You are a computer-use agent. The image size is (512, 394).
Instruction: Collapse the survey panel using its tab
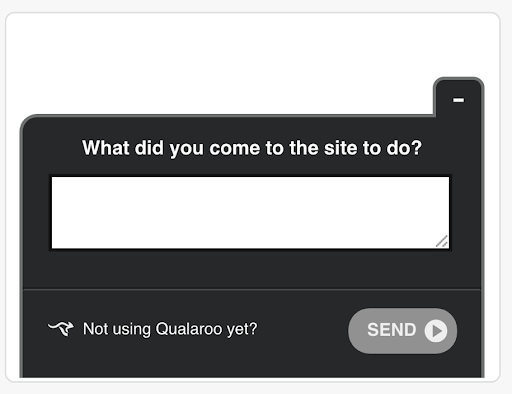(x=458, y=97)
